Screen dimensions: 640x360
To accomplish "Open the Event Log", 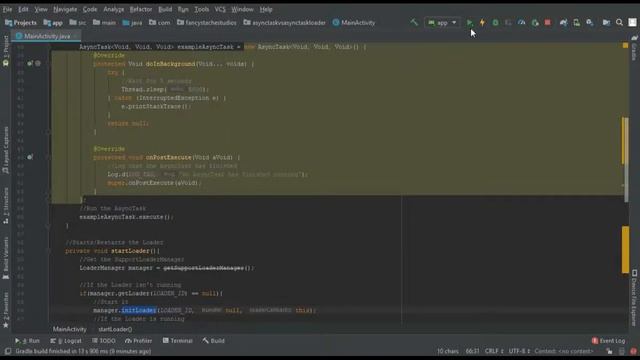I will coord(609,340).
